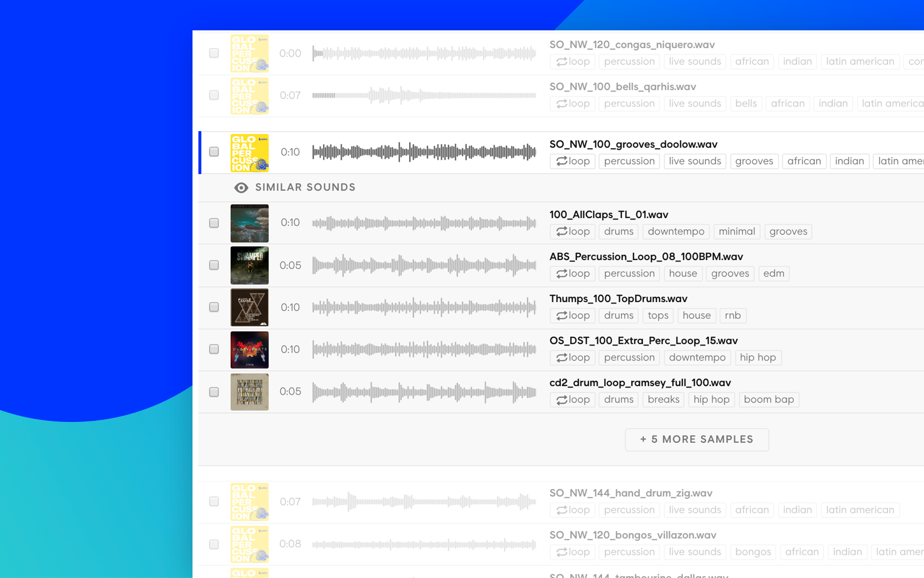Click the loop icon for 100_AllClaps_TL_01.wav
Image resolution: width=924 pixels, height=578 pixels.
(x=562, y=232)
